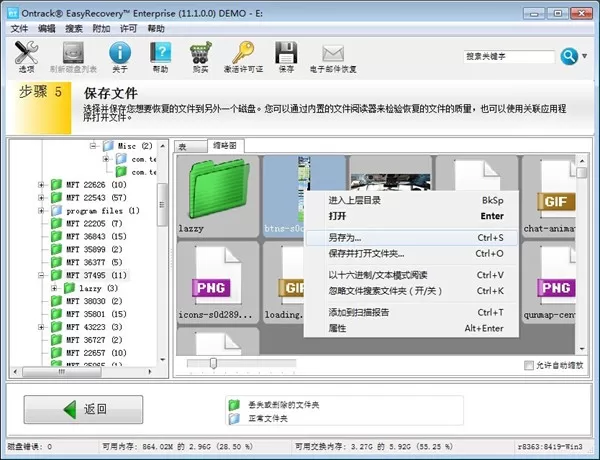Open the 电子邮件恢复 envelope icon
The height and width of the screenshot is (460, 600).
click(333, 54)
